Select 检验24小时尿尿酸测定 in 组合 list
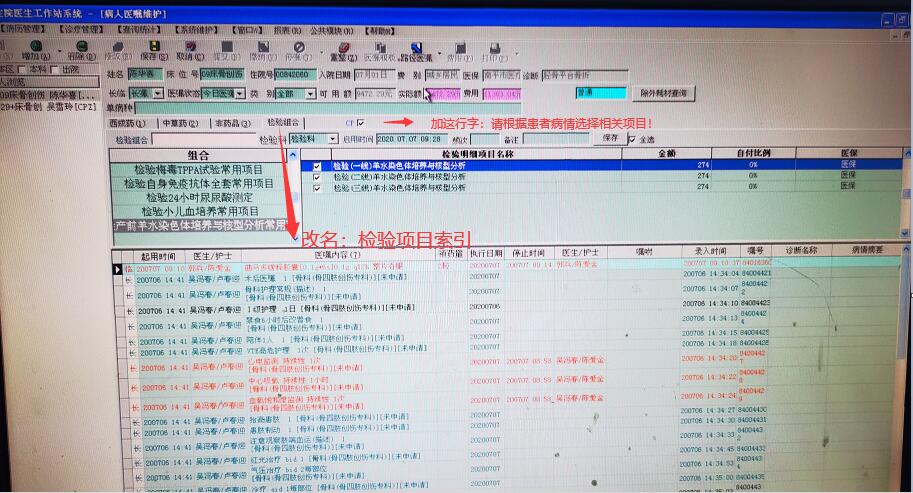Image resolution: width=913 pixels, height=493 pixels. click(199, 197)
